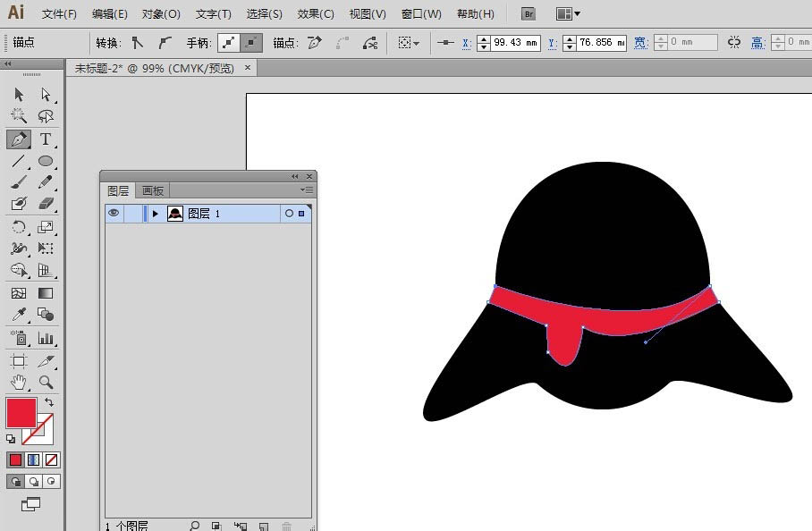Activate the Eyedropper tool
This screenshot has height=531, width=812.
[18, 315]
